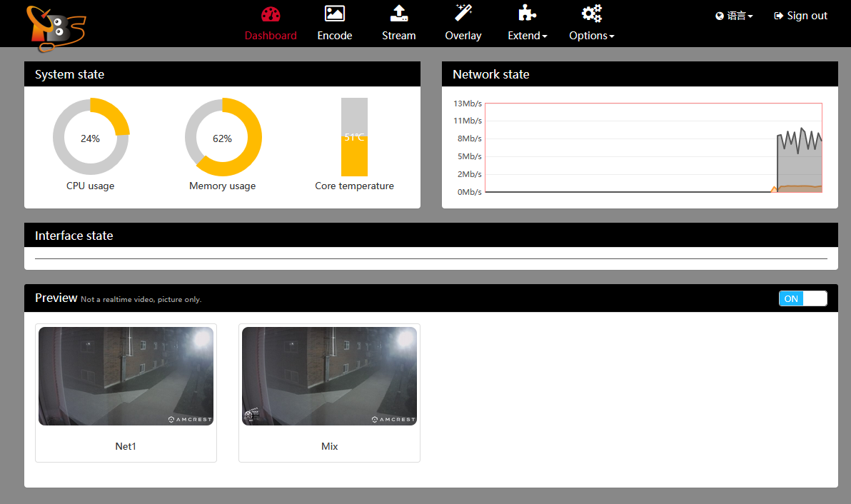The width and height of the screenshot is (851, 504).
Task: Click the 'Interface state' panel header
Action: click(431, 236)
